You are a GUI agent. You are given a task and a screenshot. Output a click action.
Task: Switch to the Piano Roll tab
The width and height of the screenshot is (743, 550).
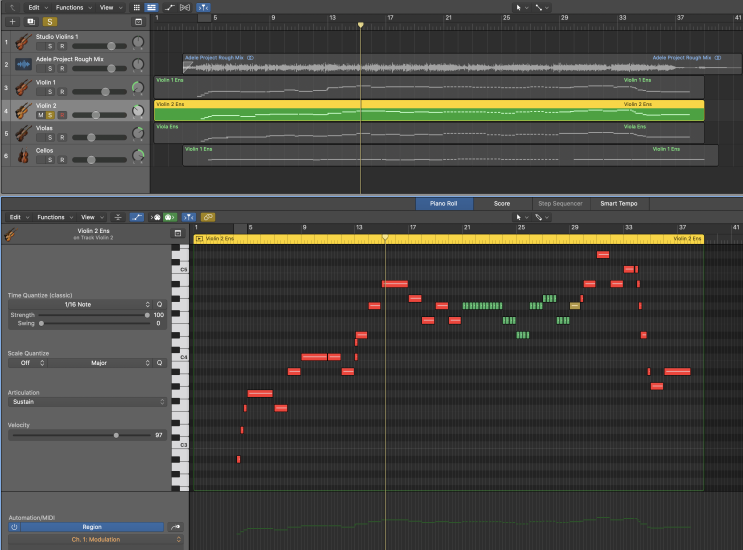pyautogui.click(x=444, y=204)
